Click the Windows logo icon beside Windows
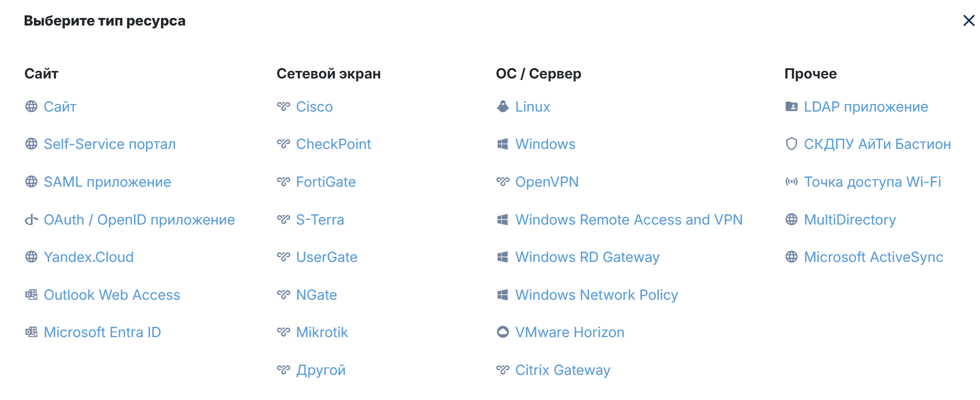Screen dimensions: 980x400 (x=503, y=144)
